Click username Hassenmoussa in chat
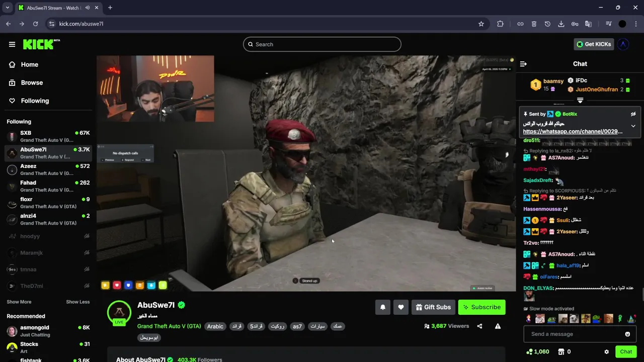The height and width of the screenshot is (362, 644). (542, 209)
